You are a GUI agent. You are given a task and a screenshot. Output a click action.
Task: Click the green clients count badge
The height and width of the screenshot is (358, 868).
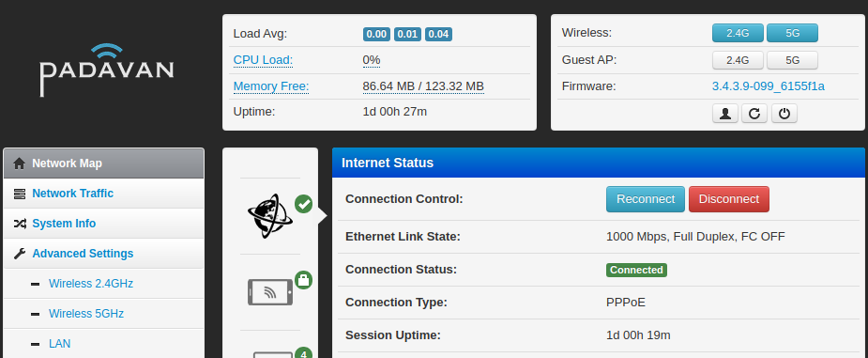[303, 353]
